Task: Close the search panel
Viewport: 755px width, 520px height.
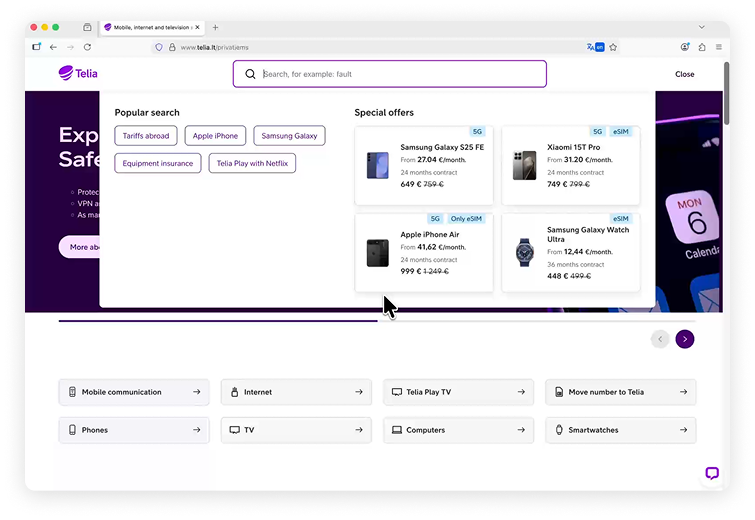Action: (x=684, y=74)
